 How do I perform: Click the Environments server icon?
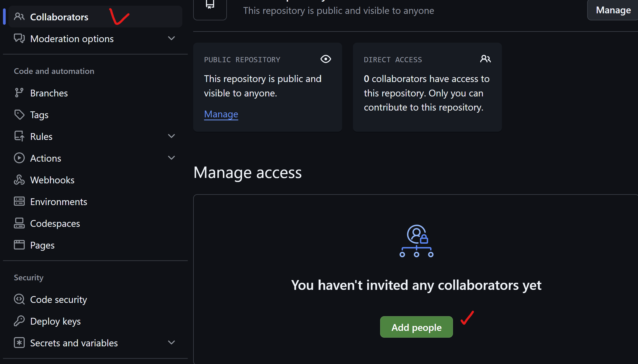(x=19, y=202)
